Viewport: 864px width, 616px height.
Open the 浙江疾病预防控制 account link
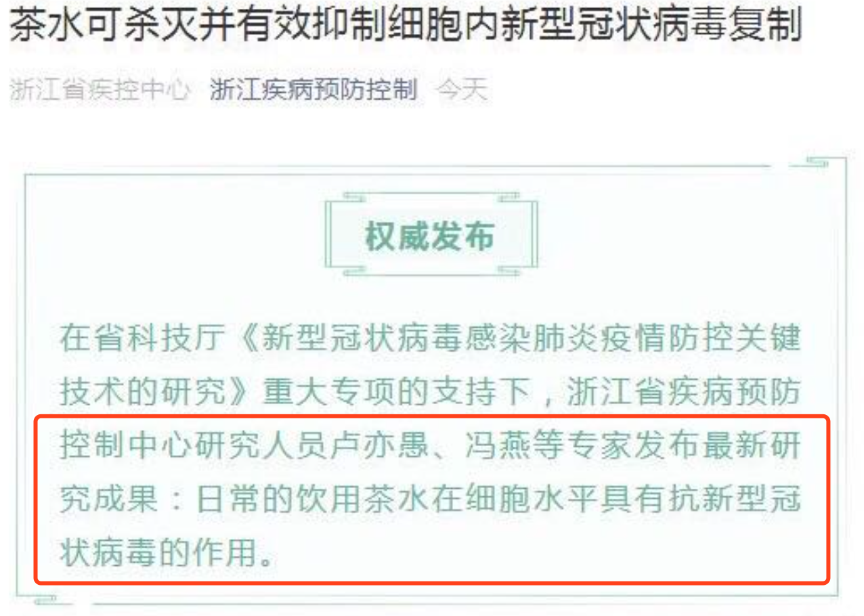coord(313,90)
